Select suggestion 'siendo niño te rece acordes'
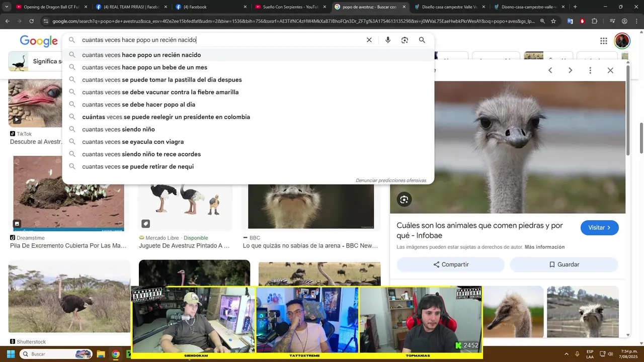 [x=248, y=154]
